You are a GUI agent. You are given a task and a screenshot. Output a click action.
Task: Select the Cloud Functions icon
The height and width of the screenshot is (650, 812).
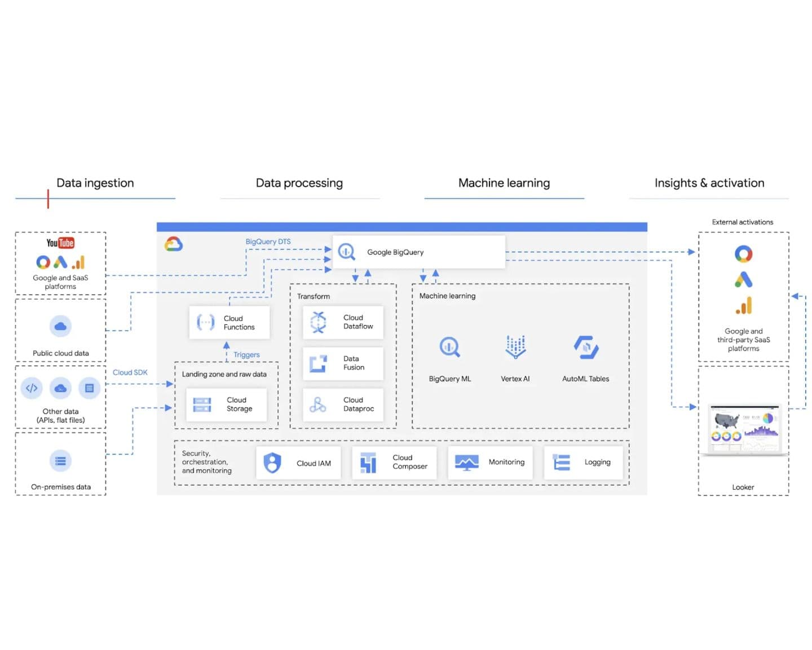click(205, 322)
